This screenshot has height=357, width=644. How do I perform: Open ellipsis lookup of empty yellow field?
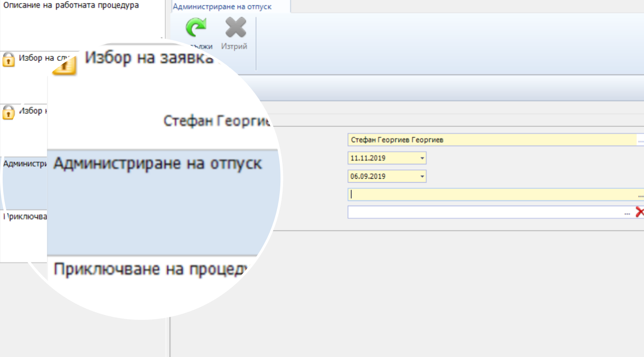click(640, 195)
